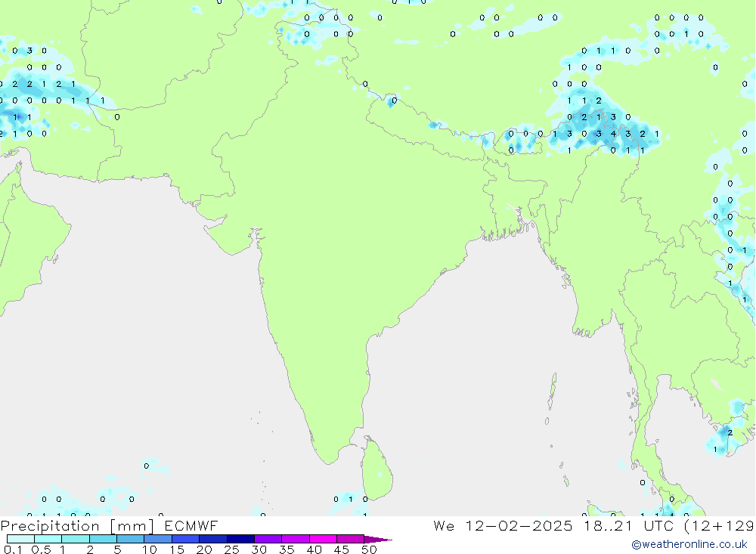Click the '30' legend scale label
The width and height of the screenshot is (756, 554).
tap(259, 549)
